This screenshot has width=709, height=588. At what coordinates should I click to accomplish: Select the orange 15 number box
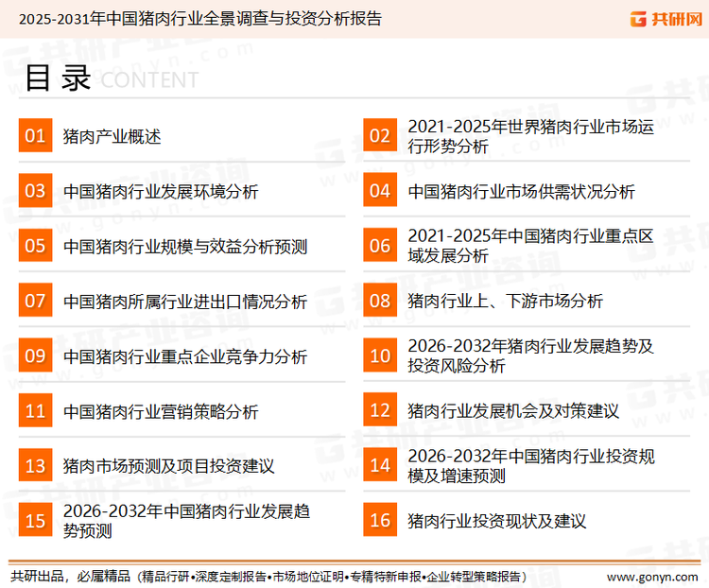[x=35, y=520]
